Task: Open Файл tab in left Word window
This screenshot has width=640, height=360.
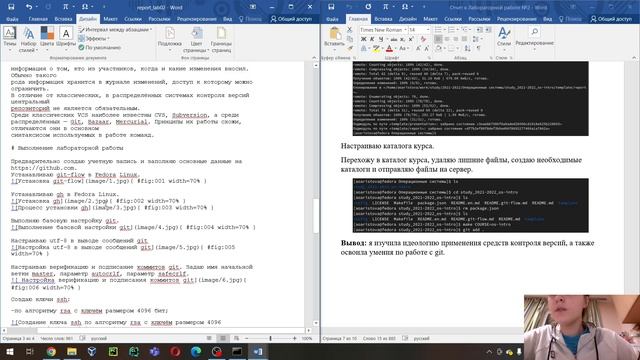Action: [12, 19]
